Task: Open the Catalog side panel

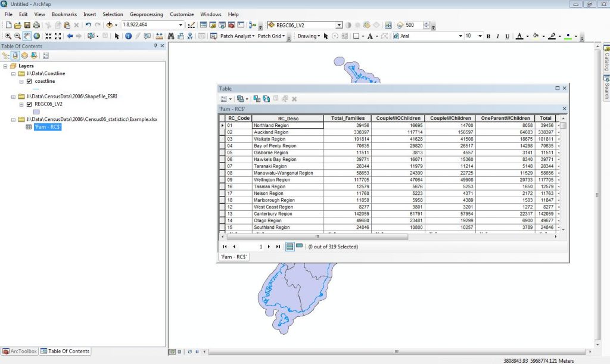Action: click(x=606, y=58)
